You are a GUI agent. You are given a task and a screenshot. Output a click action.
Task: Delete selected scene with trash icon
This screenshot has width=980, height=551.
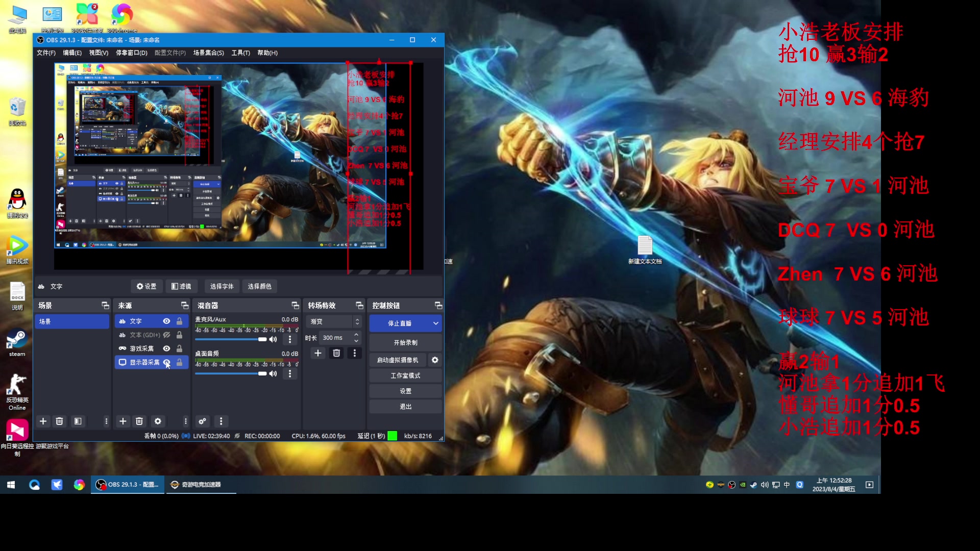click(x=59, y=421)
